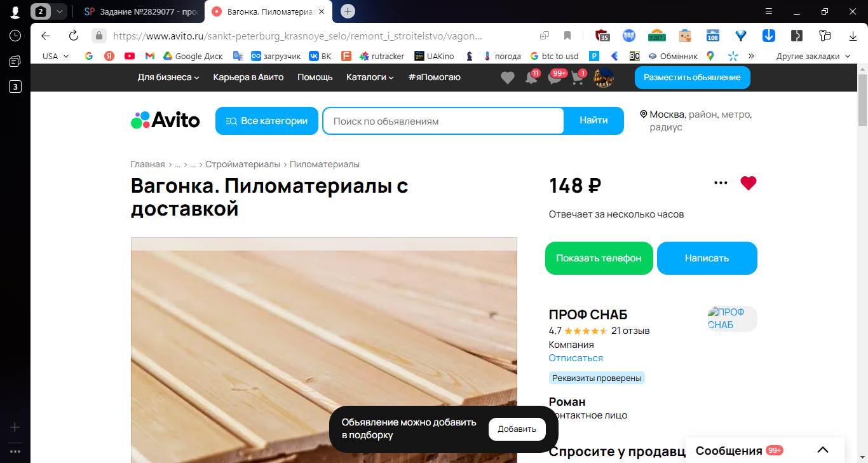Go back with the browser back arrow

(x=46, y=36)
